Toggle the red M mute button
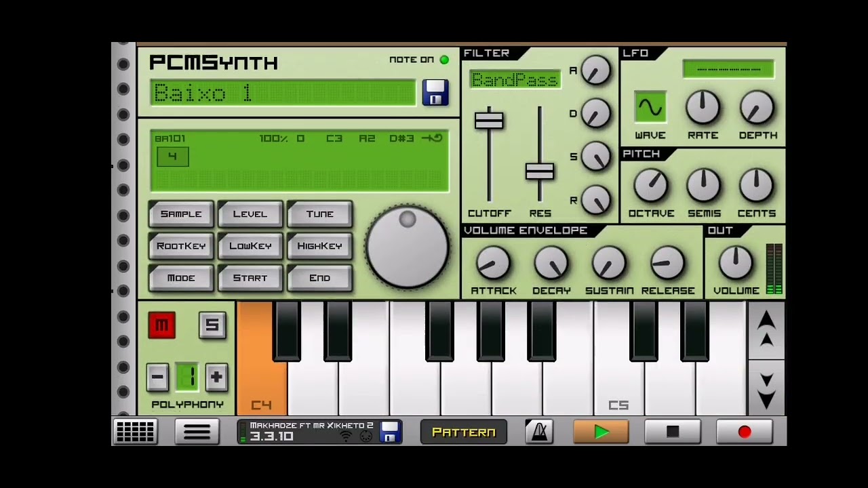Viewport: 868px width, 488px height. pyautogui.click(x=162, y=325)
